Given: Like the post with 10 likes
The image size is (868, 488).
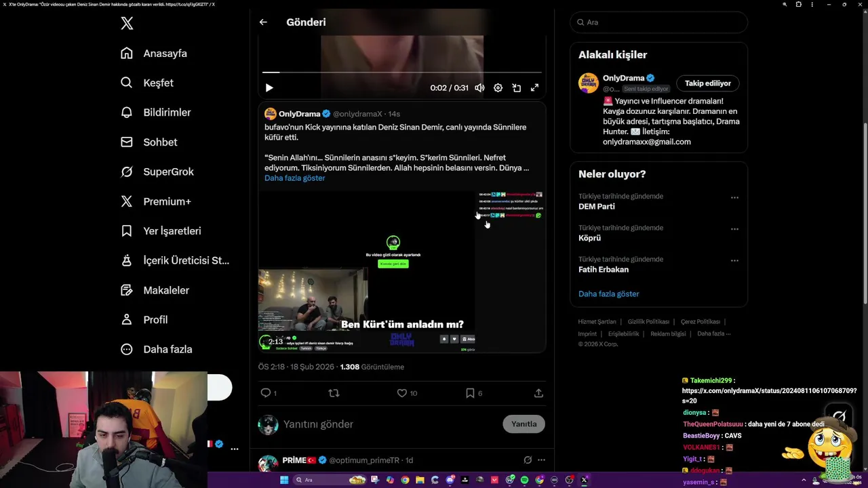Looking at the screenshot, I should click(x=402, y=393).
